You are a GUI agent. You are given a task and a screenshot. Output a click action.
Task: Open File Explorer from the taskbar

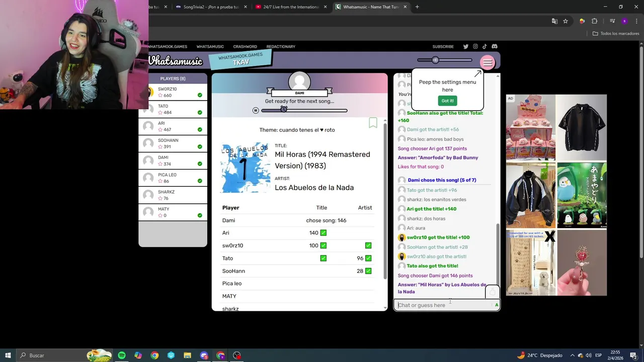(187, 355)
